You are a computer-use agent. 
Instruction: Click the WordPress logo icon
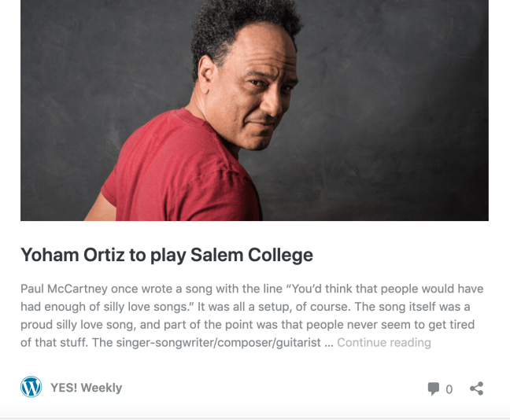[x=31, y=387]
